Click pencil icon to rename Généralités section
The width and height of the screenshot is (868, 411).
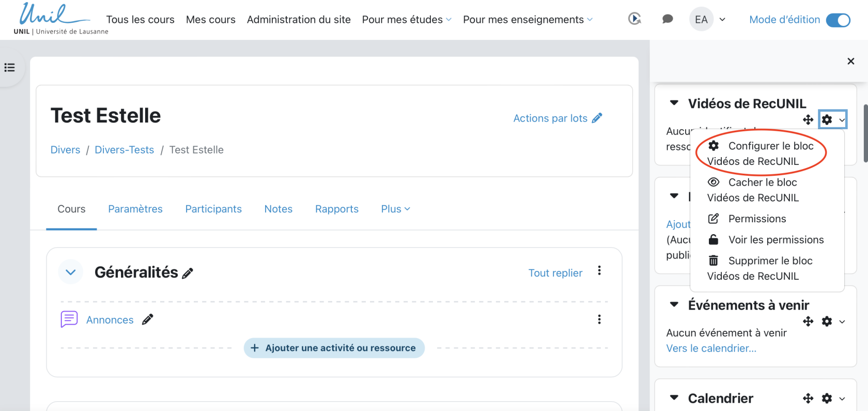click(188, 273)
